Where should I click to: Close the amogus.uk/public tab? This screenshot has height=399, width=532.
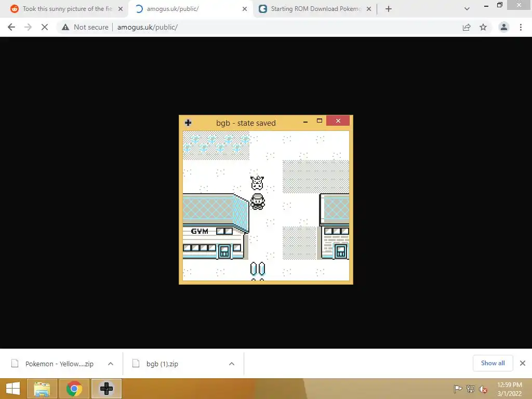[x=245, y=9]
